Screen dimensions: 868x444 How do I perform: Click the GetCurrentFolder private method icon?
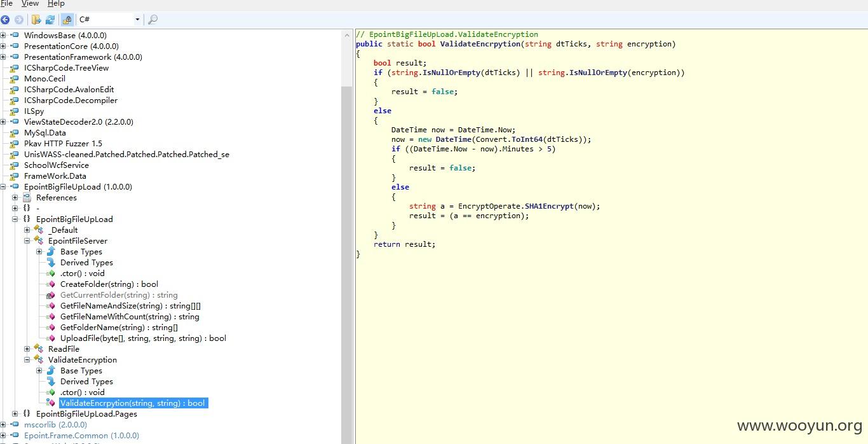[x=51, y=295]
